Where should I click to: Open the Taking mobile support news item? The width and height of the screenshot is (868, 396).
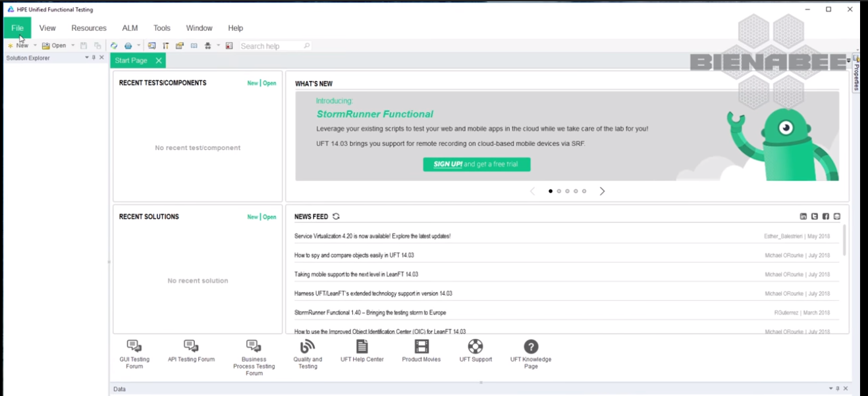coord(356,274)
